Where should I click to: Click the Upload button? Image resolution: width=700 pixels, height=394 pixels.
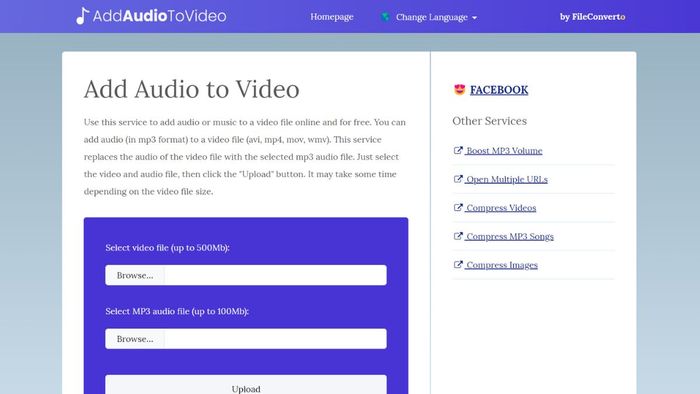(x=246, y=385)
